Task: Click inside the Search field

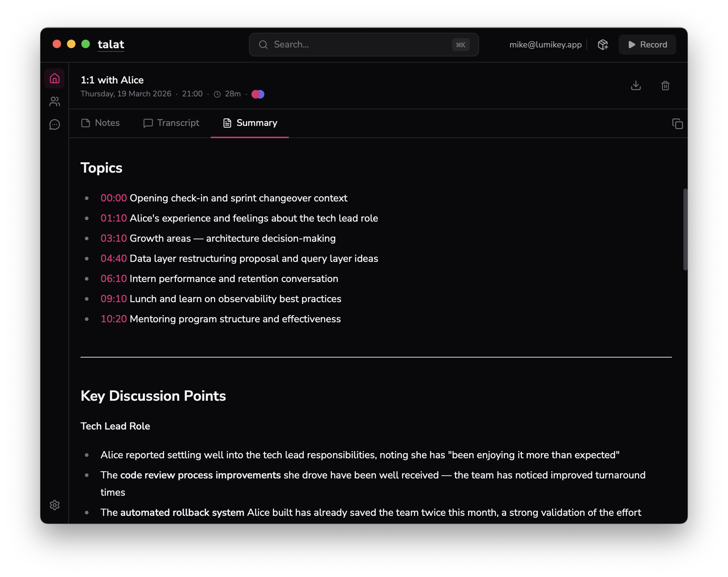Action: tap(363, 44)
